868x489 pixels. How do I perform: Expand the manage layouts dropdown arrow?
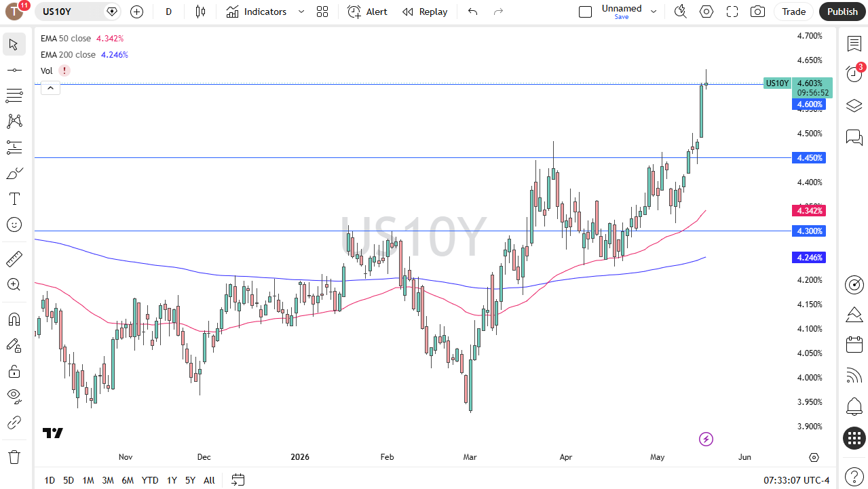pyautogui.click(x=654, y=12)
